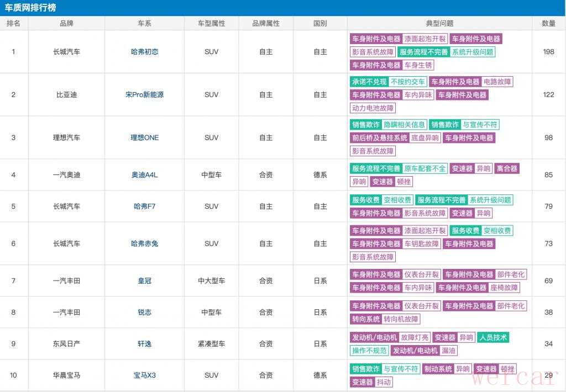Click the 宋Pro新能源 series link
The height and width of the screenshot is (392, 566).
(x=144, y=95)
